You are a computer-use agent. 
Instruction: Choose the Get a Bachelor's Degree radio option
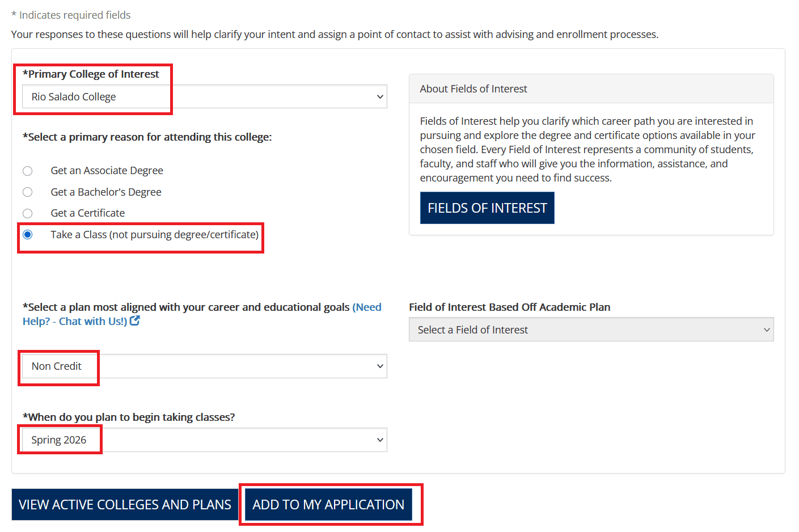click(x=28, y=192)
